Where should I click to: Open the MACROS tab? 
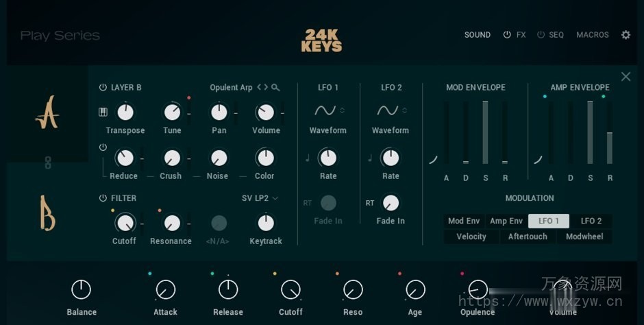[593, 35]
